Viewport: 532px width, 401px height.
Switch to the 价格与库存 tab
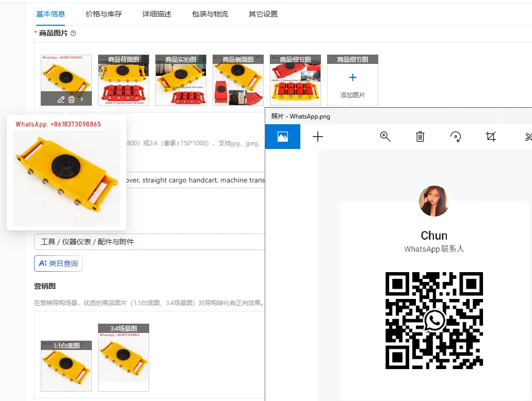(x=103, y=14)
